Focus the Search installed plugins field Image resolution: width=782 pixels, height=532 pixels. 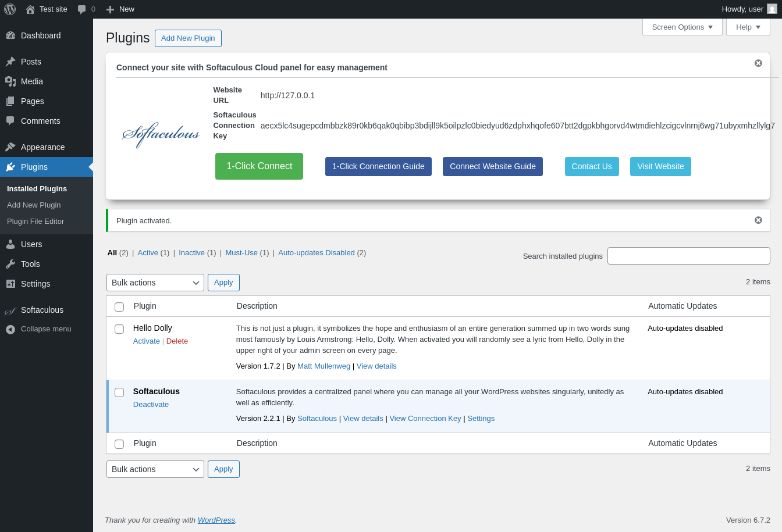click(x=689, y=256)
